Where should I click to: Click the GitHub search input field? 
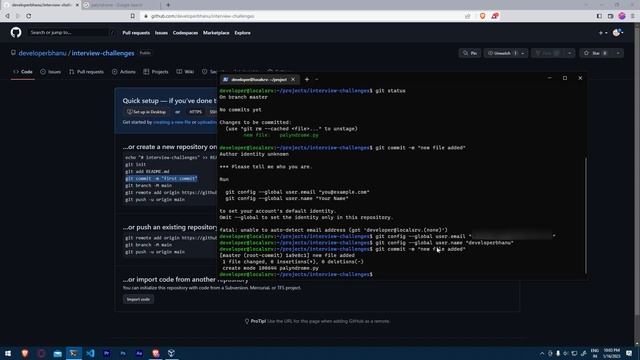71,32
